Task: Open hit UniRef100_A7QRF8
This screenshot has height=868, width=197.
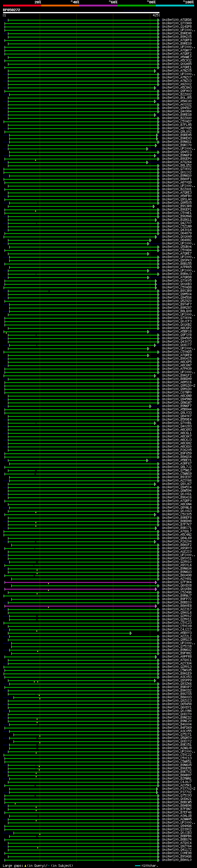Action: [x=177, y=40]
